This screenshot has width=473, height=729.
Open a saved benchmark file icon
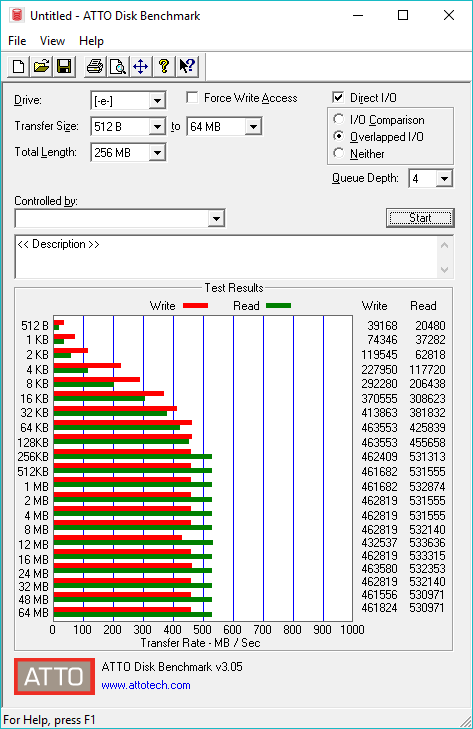coord(41,66)
